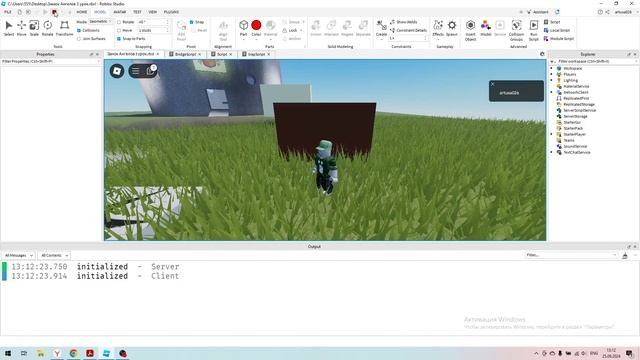Expand the Players node in Explorer
This screenshot has height=360, width=640.
(552, 74)
